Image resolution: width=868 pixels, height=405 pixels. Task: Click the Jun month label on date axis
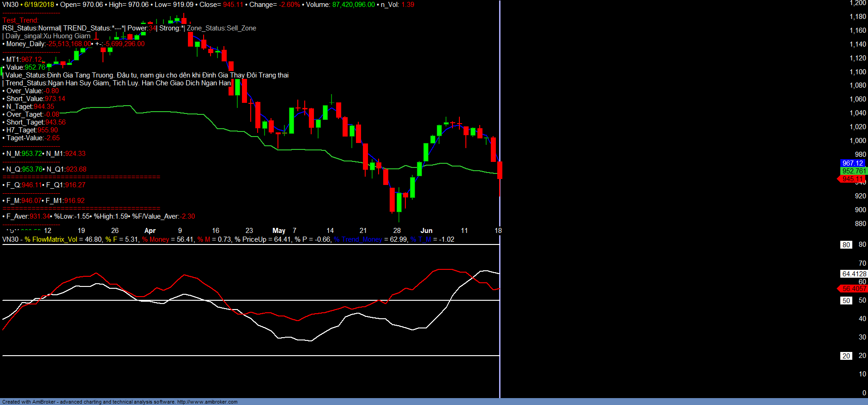pos(427,231)
